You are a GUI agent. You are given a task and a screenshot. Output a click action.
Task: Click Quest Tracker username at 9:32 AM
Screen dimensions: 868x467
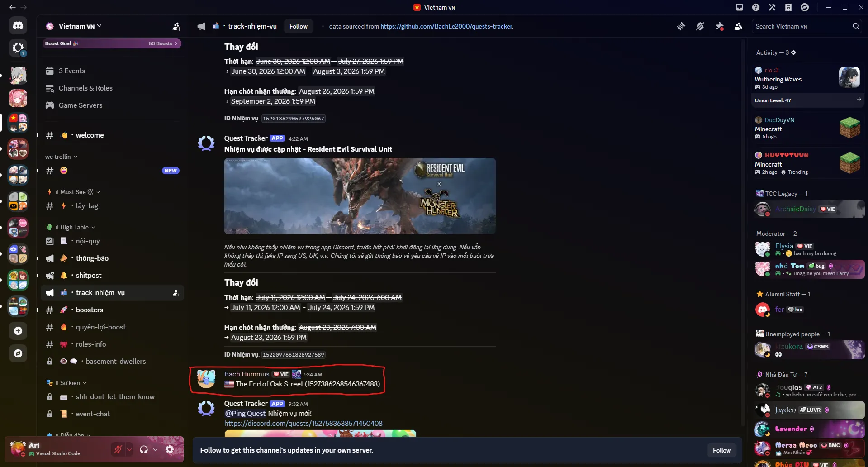click(x=246, y=404)
